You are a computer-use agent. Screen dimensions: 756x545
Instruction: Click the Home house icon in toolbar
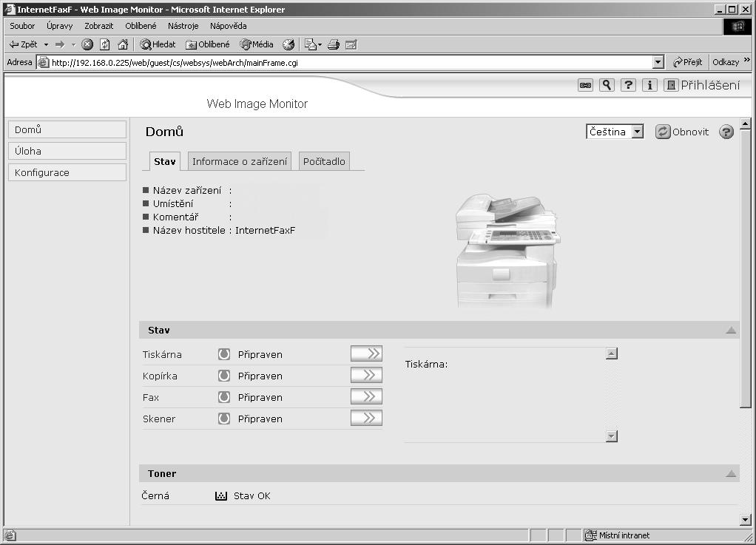[123, 45]
